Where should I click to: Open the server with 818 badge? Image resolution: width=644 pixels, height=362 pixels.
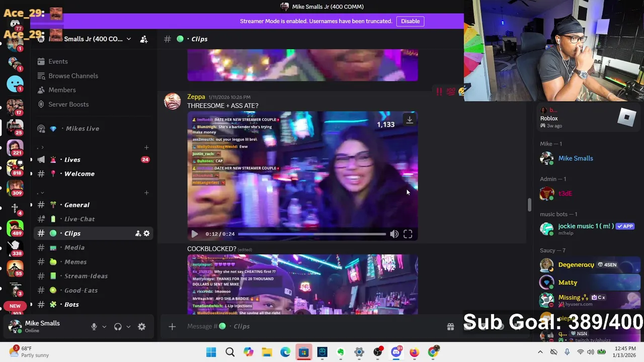pos(15,167)
